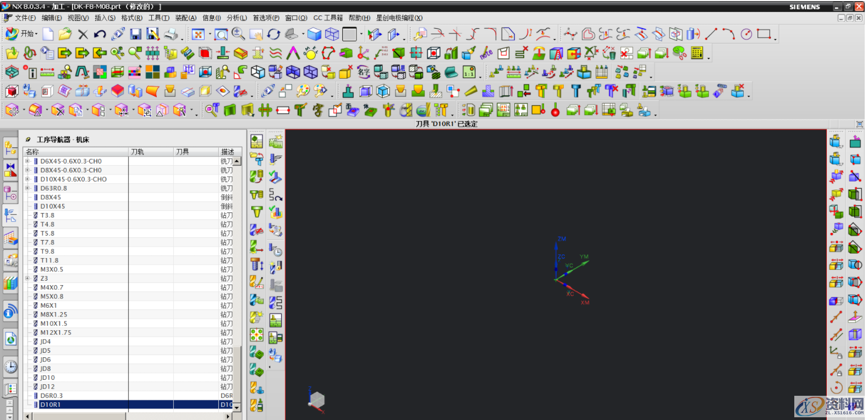
Task: Save the part using the floppy disk icon
Action: (x=135, y=34)
